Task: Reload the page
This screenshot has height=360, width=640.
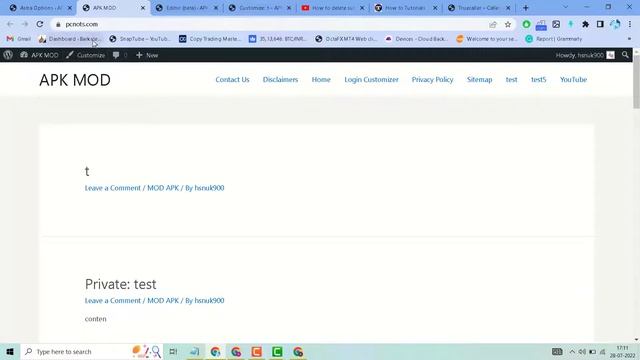Action: 40,24
